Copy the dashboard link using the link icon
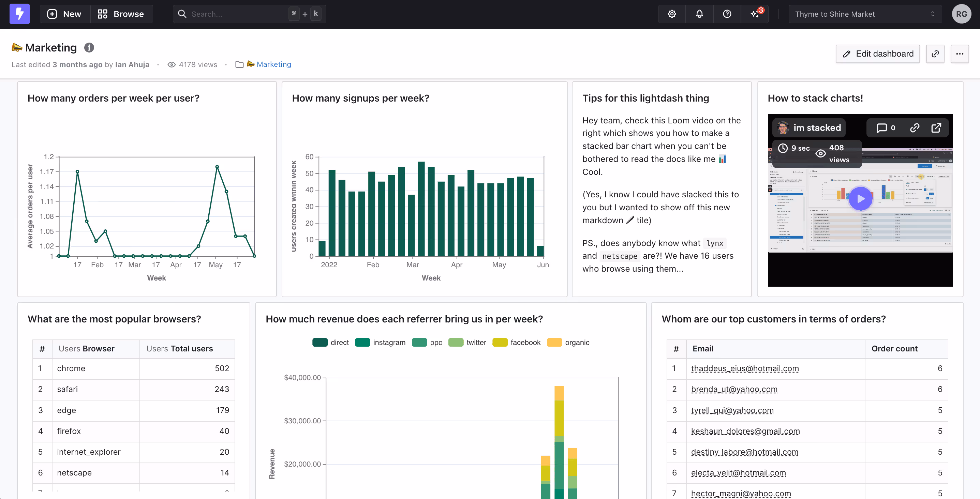The image size is (980, 499). (x=935, y=54)
